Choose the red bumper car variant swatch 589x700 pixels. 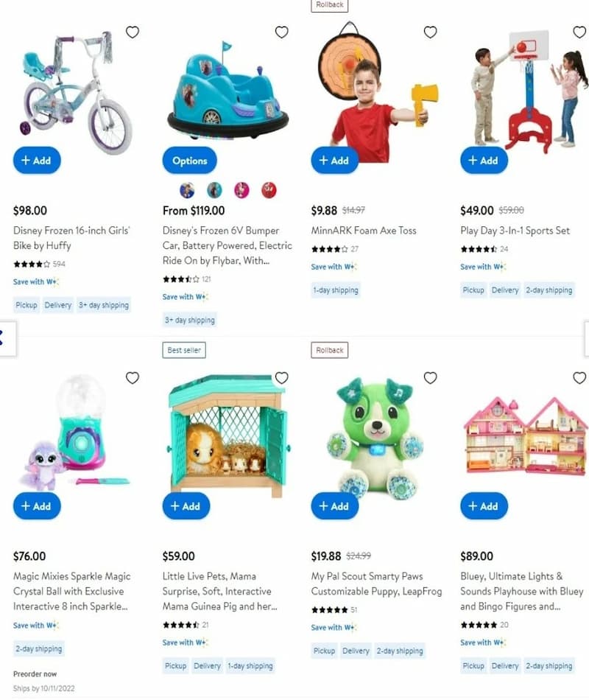click(x=269, y=190)
